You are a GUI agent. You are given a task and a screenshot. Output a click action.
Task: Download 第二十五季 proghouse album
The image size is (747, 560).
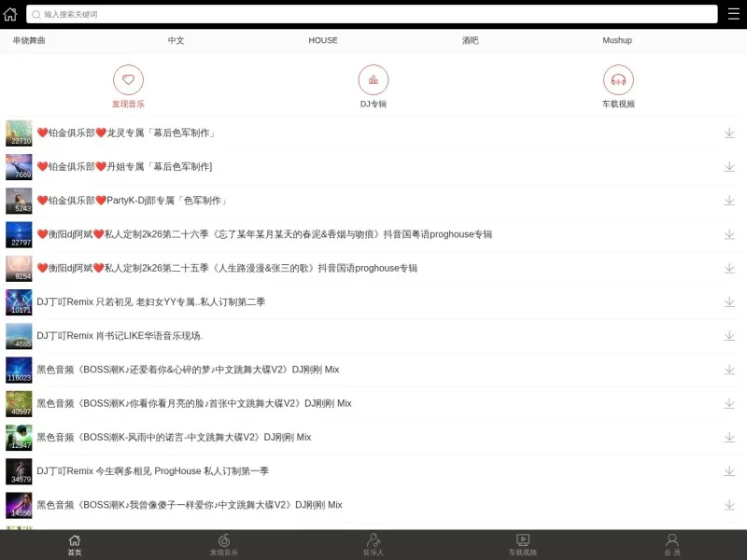[729, 268]
